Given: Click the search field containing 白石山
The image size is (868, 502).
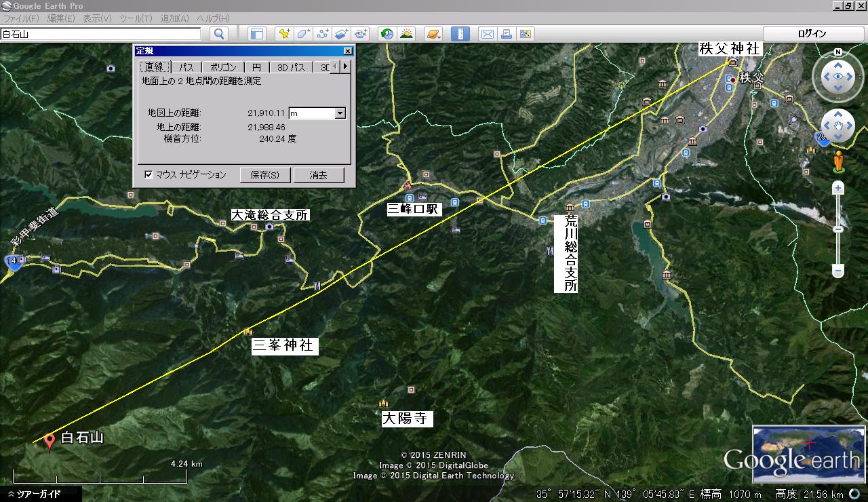Looking at the screenshot, I should (x=101, y=34).
